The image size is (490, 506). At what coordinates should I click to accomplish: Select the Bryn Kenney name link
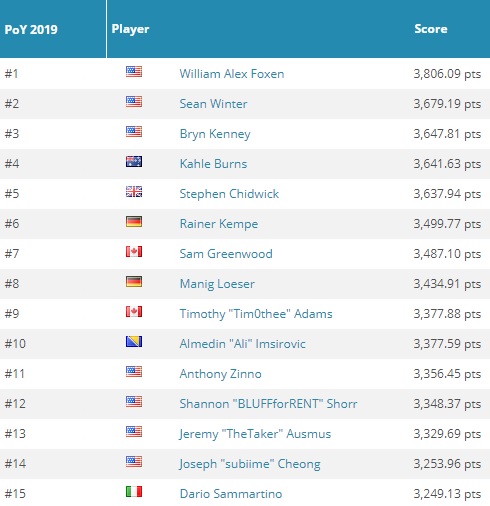pos(215,134)
